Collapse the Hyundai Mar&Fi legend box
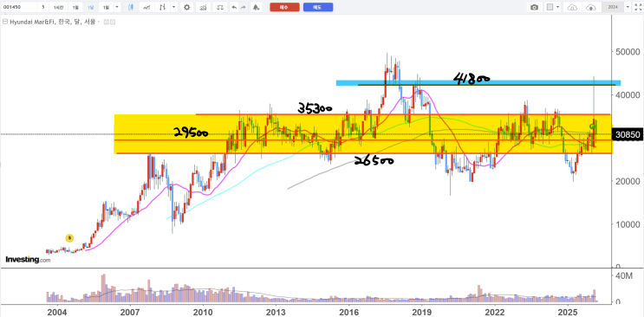The height and width of the screenshot is (317, 644). click(x=5, y=22)
